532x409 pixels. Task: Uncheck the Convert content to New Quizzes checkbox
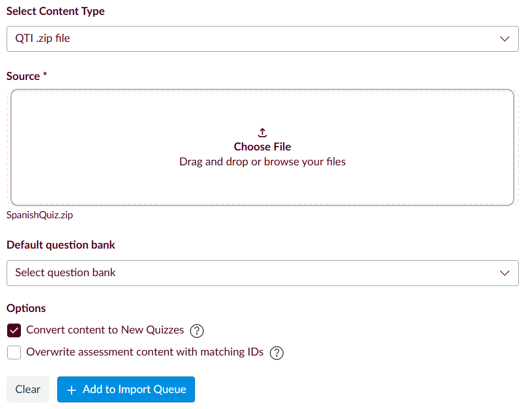pyautogui.click(x=14, y=331)
